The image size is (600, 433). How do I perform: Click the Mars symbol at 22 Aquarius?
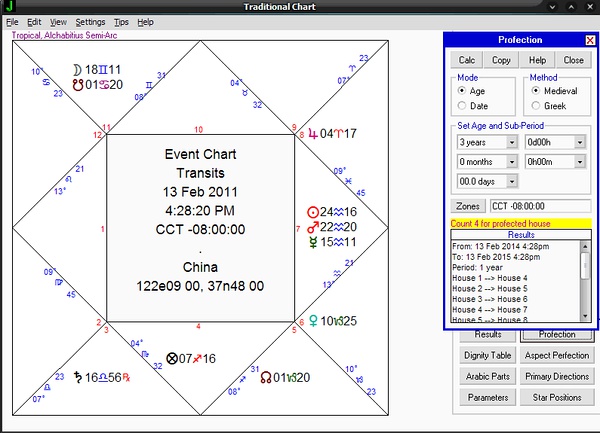(312, 227)
